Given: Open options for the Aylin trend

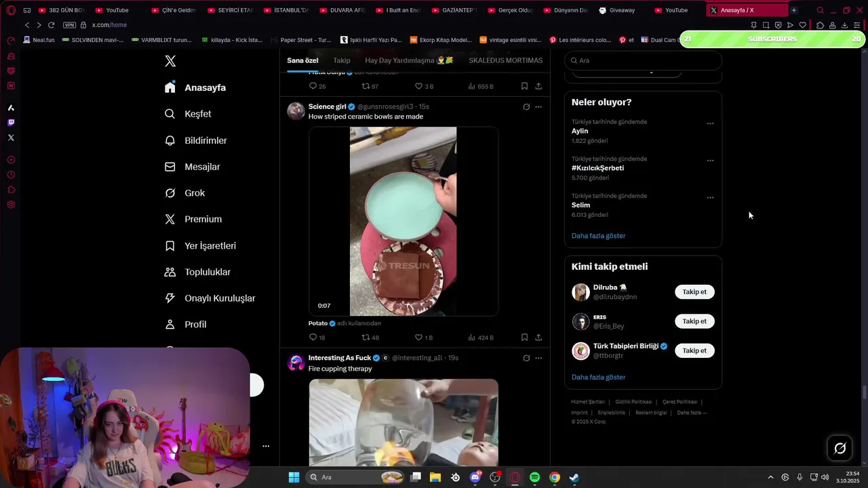Looking at the screenshot, I should [x=710, y=123].
